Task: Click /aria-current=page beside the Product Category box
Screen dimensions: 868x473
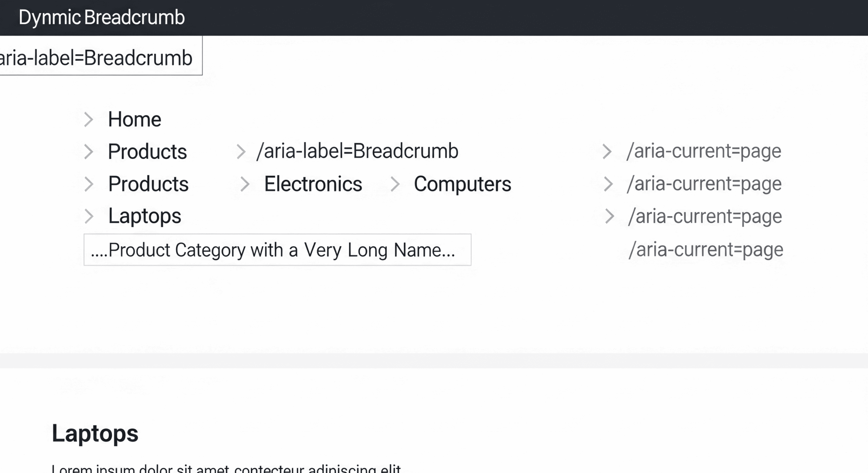Action: tap(706, 250)
